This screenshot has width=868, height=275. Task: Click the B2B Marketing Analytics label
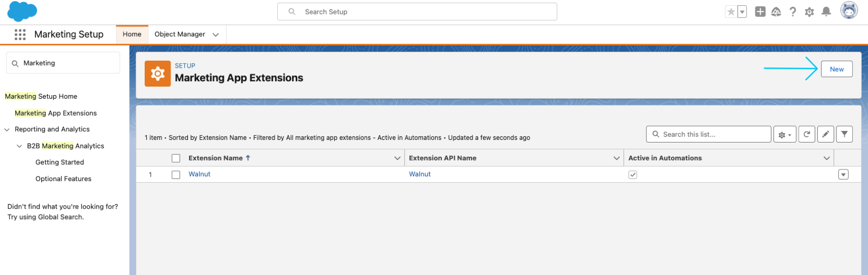65,146
